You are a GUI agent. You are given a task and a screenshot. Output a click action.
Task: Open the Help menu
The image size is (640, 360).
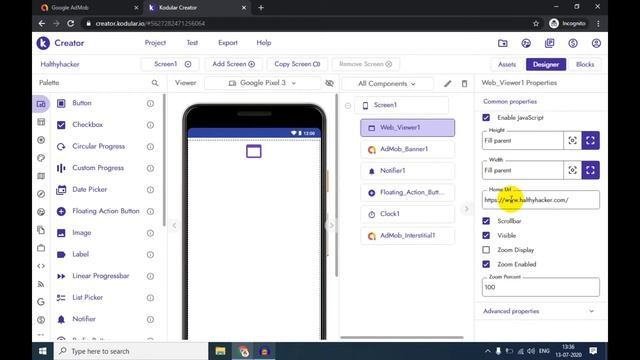pyautogui.click(x=264, y=43)
